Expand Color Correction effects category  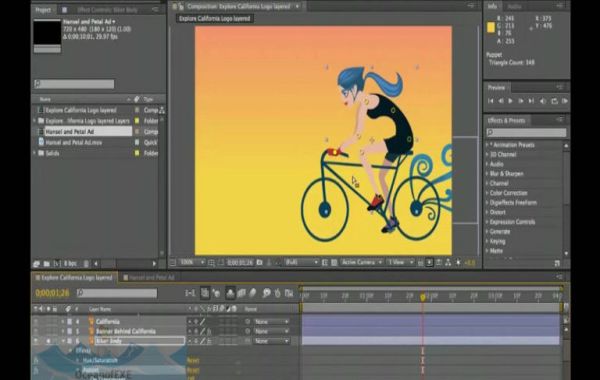487,193
